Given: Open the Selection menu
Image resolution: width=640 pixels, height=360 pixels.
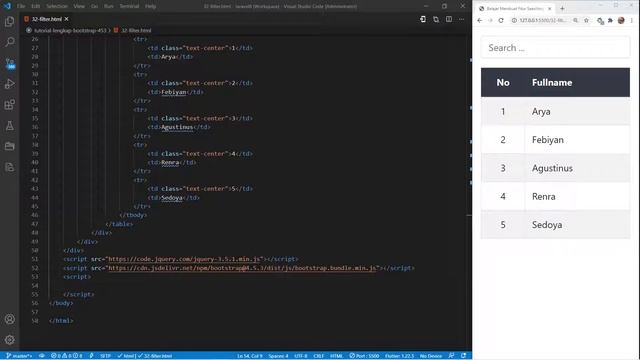Looking at the screenshot, I should pyautogui.click(x=57, y=6).
